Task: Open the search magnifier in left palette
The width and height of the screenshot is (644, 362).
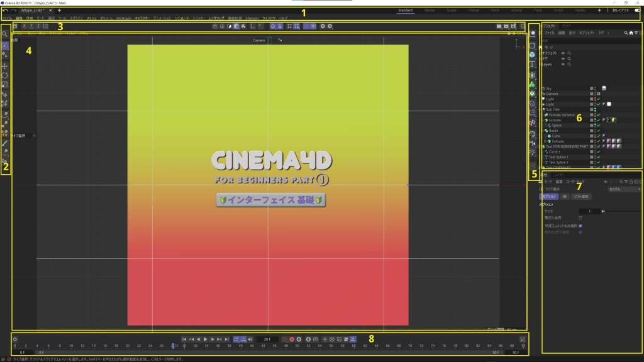Action: tap(5, 35)
